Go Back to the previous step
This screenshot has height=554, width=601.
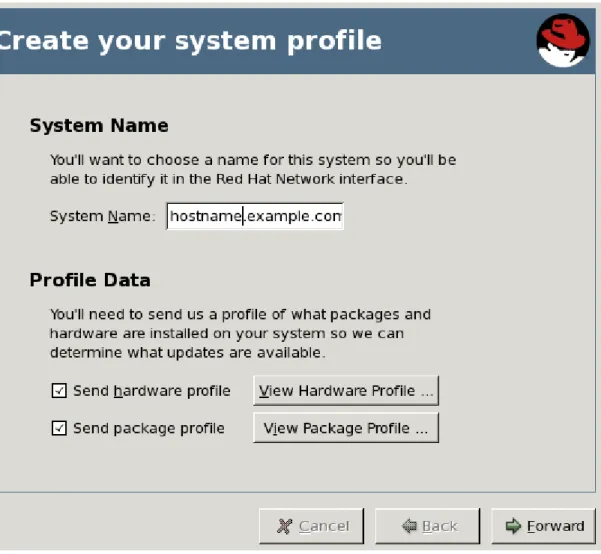(427, 526)
